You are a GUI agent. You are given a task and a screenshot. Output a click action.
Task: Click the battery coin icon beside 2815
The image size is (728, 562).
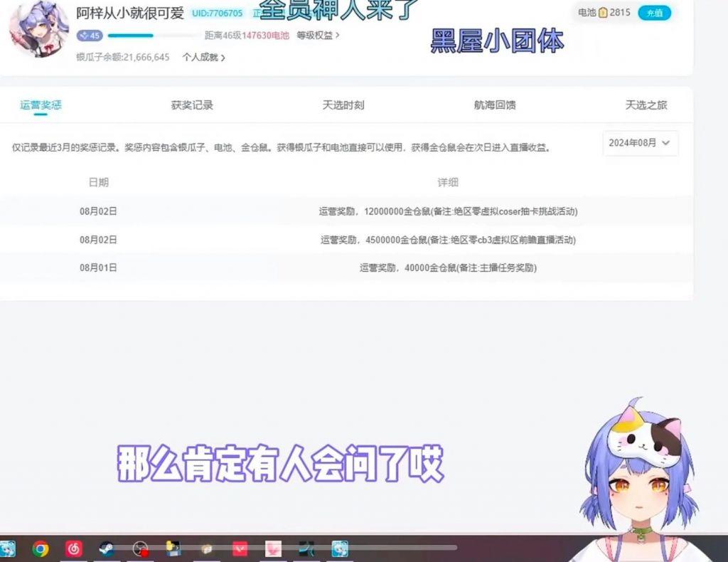point(603,13)
